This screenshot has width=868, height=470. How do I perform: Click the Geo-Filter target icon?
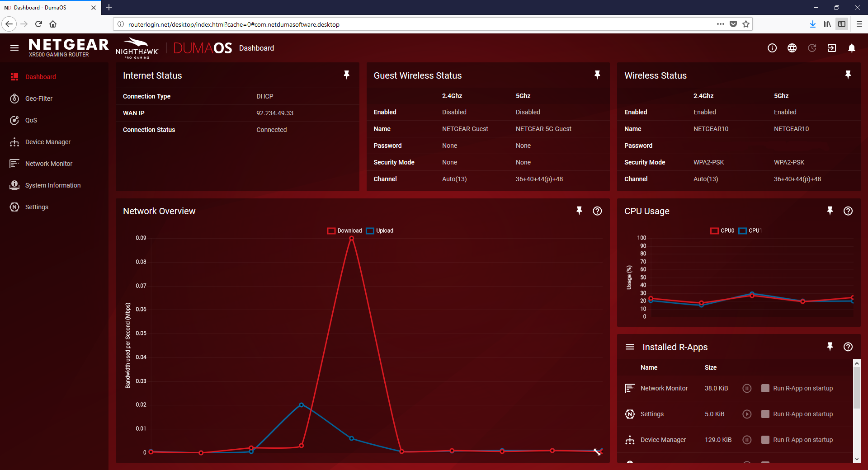click(14, 99)
